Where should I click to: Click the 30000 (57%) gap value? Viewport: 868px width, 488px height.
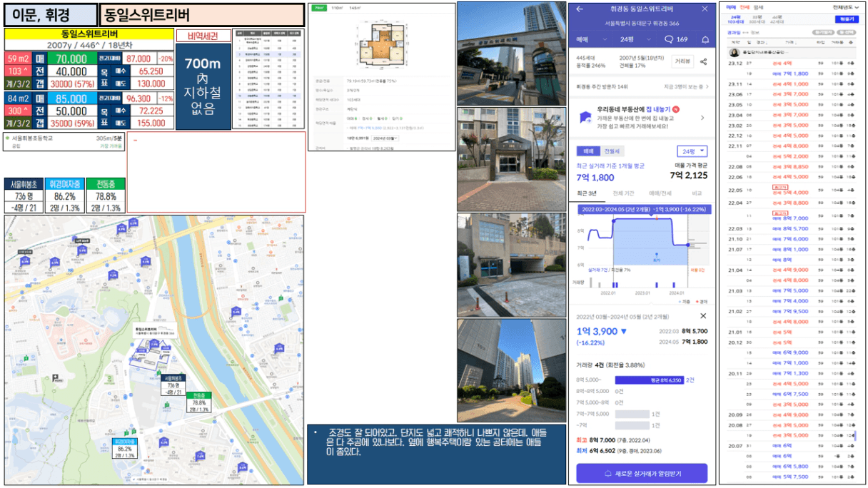click(x=71, y=83)
